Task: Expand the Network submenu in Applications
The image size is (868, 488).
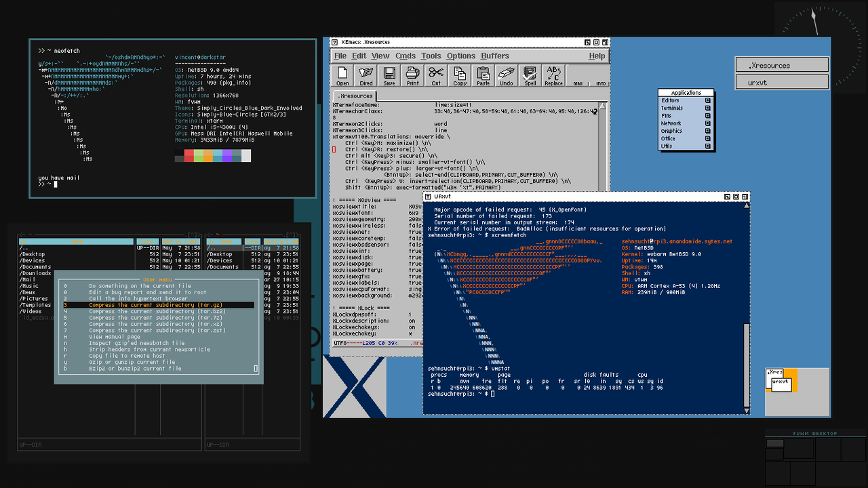Action: [686, 123]
